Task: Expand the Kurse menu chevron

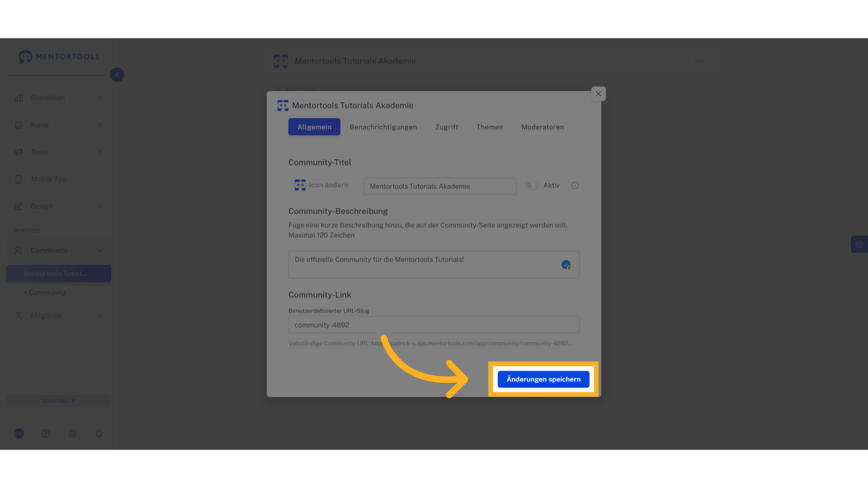Action: coord(100,125)
